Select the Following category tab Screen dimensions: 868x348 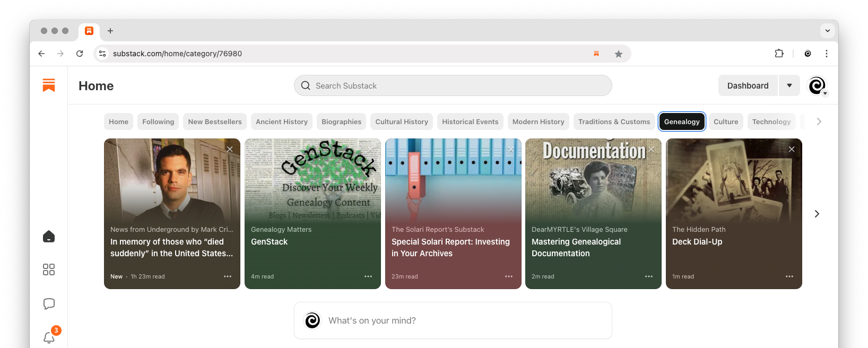coord(158,121)
